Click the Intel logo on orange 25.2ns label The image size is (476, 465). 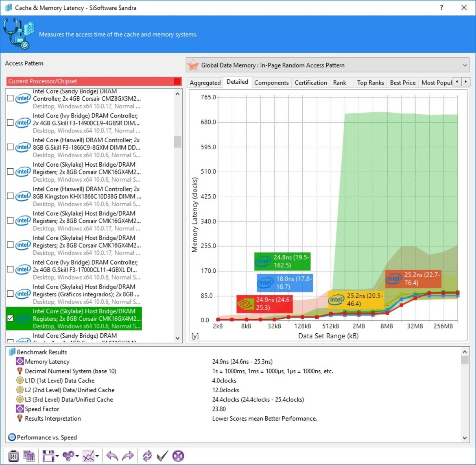[x=394, y=279]
